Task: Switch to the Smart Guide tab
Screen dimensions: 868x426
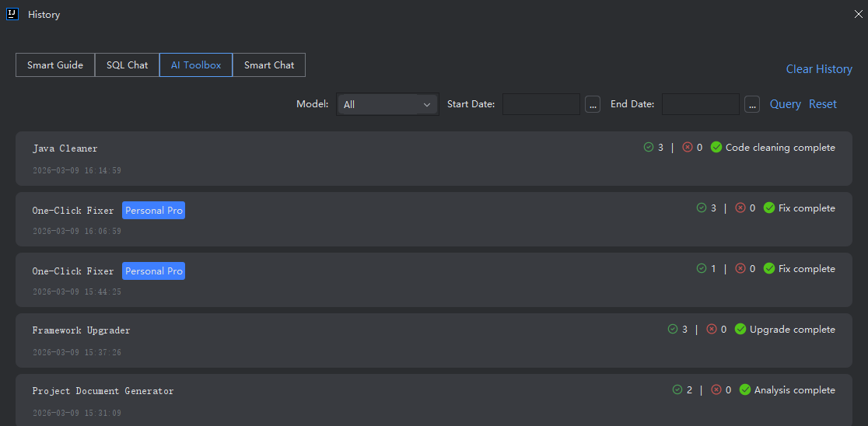Action: pyautogui.click(x=55, y=65)
